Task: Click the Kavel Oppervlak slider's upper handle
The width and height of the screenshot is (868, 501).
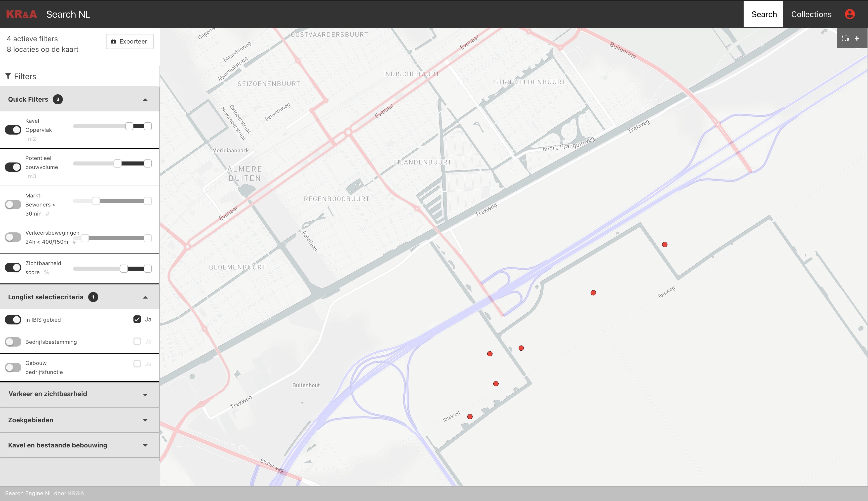Action: (148, 126)
